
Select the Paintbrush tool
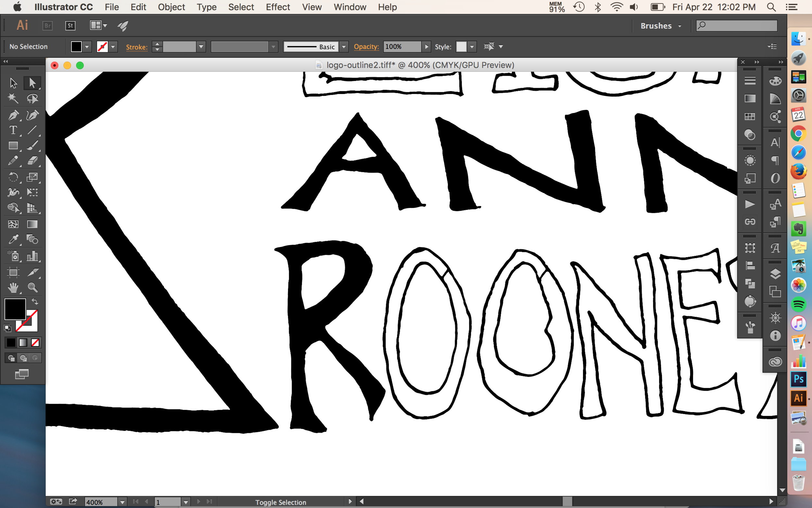(32, 146)
